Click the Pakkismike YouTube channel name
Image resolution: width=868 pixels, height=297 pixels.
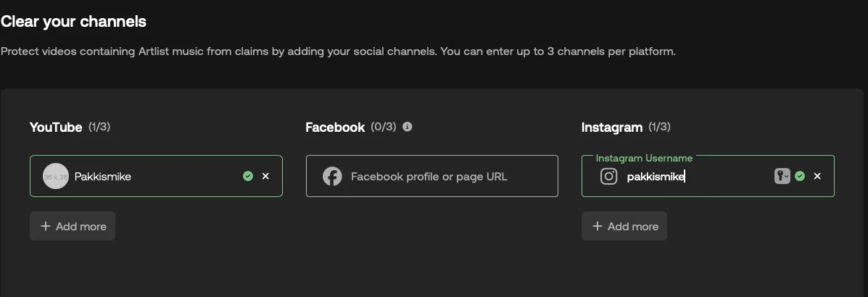(x=103, y=176)
